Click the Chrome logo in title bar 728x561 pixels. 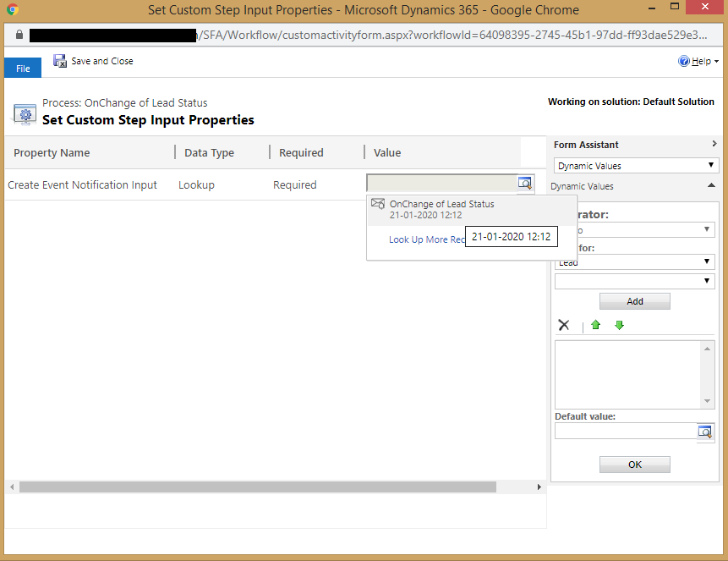pos(13,9)
